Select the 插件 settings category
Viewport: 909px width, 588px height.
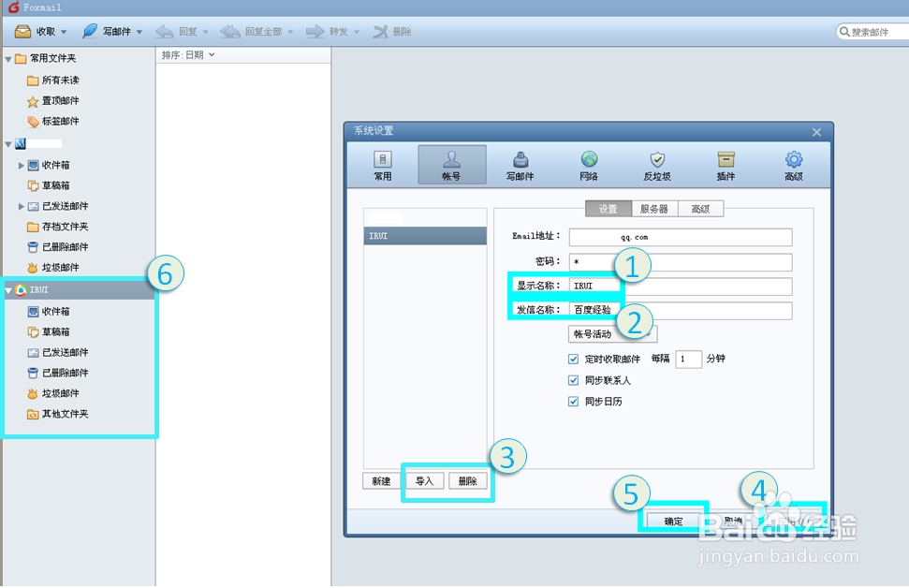pos(726,166)
